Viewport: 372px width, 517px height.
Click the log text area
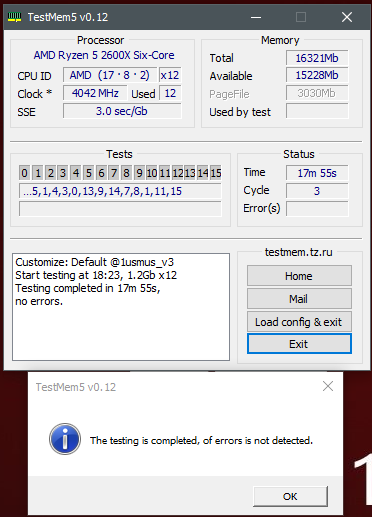tap(121, 307)
